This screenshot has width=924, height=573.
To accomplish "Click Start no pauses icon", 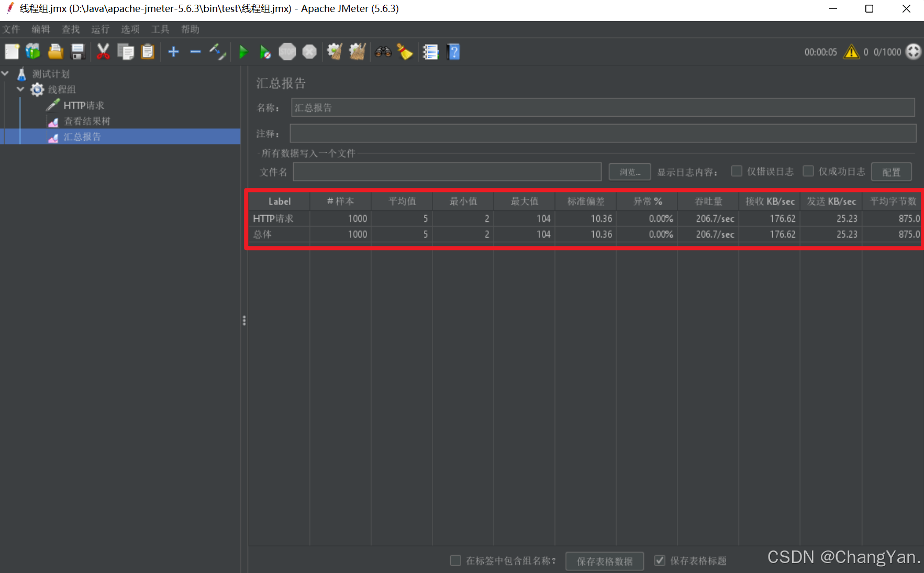I will point(265,52).
